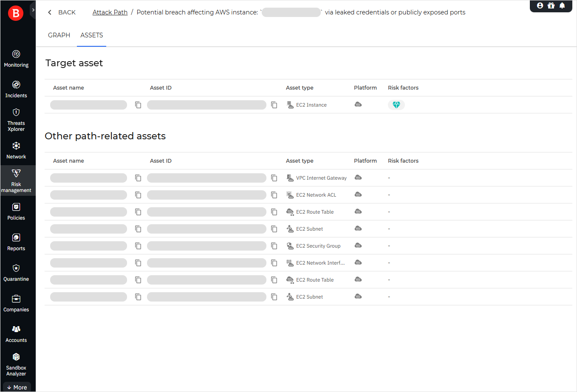Viewport: 577px width, 392px height.
Task: Open the notifications bell
Action: [562, 6]
